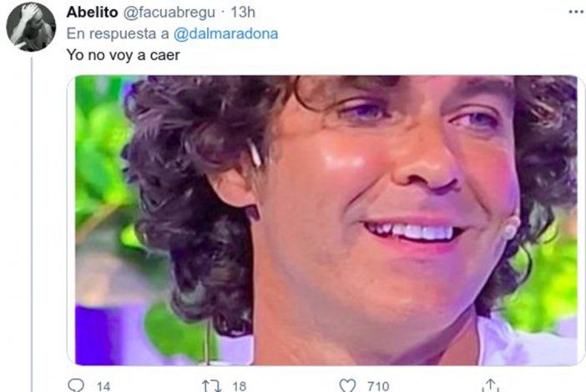The height and width of the screenshot is (392, 586).
Task: Click the reply speech bubble icon
Action: click(76, 385)
